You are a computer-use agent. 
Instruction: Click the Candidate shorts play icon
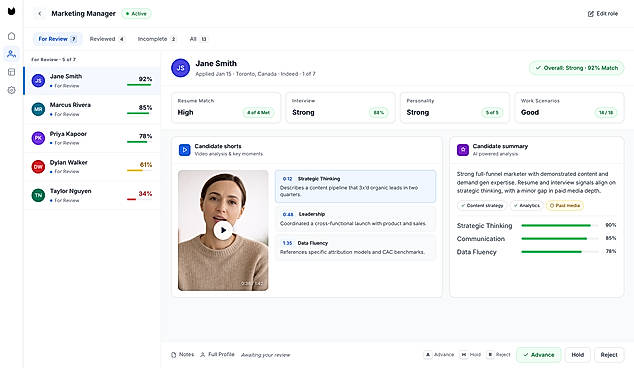184,150
